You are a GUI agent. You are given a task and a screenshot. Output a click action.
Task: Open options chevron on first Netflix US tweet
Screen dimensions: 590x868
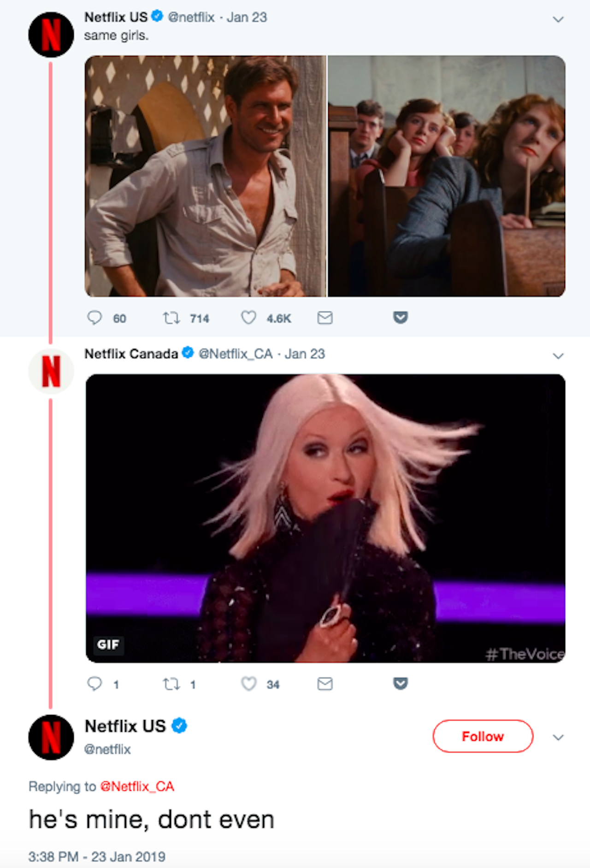point(558,19)
